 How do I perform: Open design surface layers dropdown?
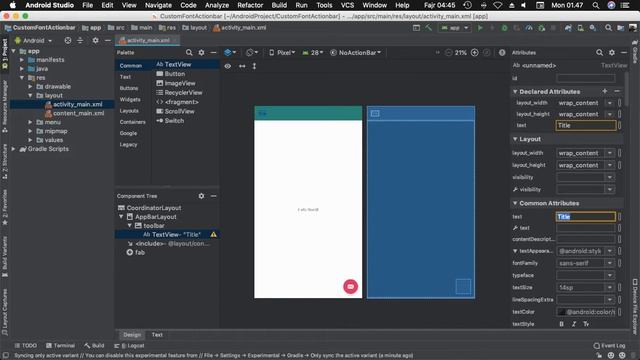230,53
